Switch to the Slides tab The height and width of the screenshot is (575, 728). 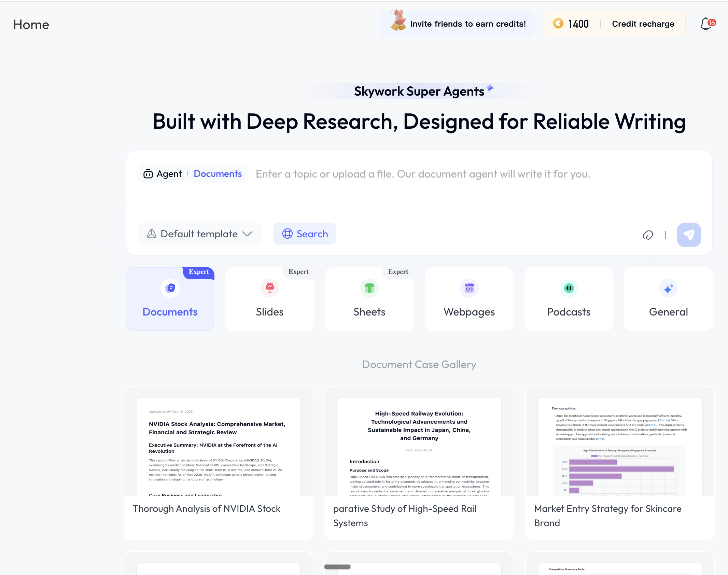click(270, 299)
